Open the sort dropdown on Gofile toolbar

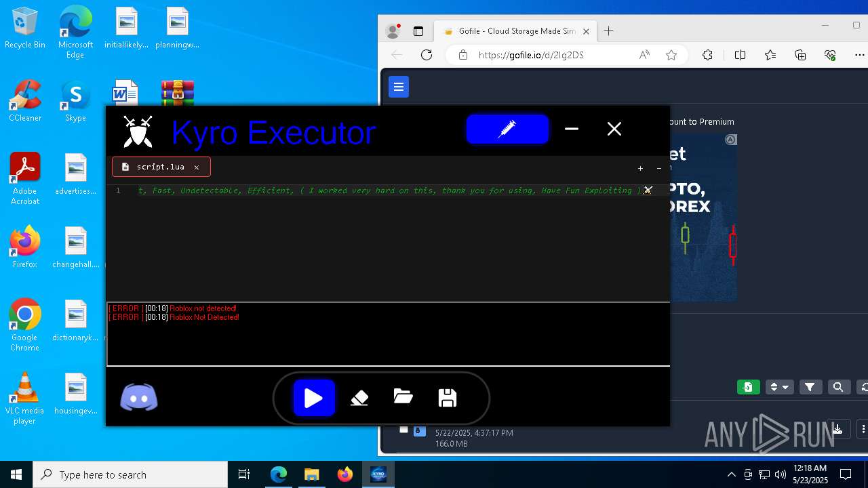[x=779, y=387]
